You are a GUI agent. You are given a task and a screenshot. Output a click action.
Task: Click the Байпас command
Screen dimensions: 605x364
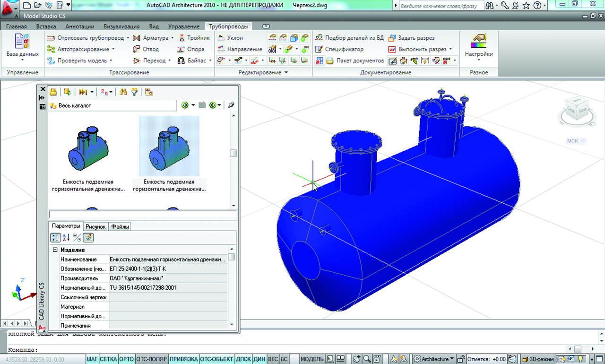pyautogui.click(x=194, y=61)
